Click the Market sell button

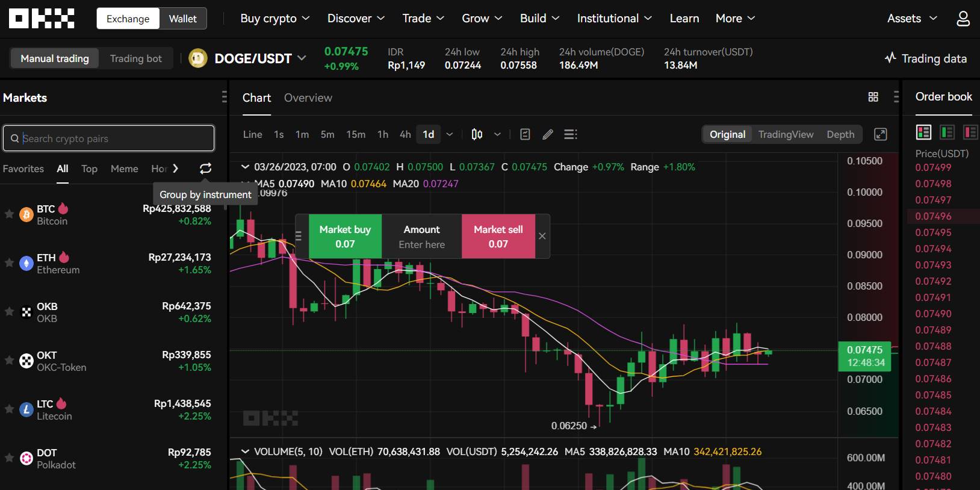pyautogui.click(x=498, y=237)
